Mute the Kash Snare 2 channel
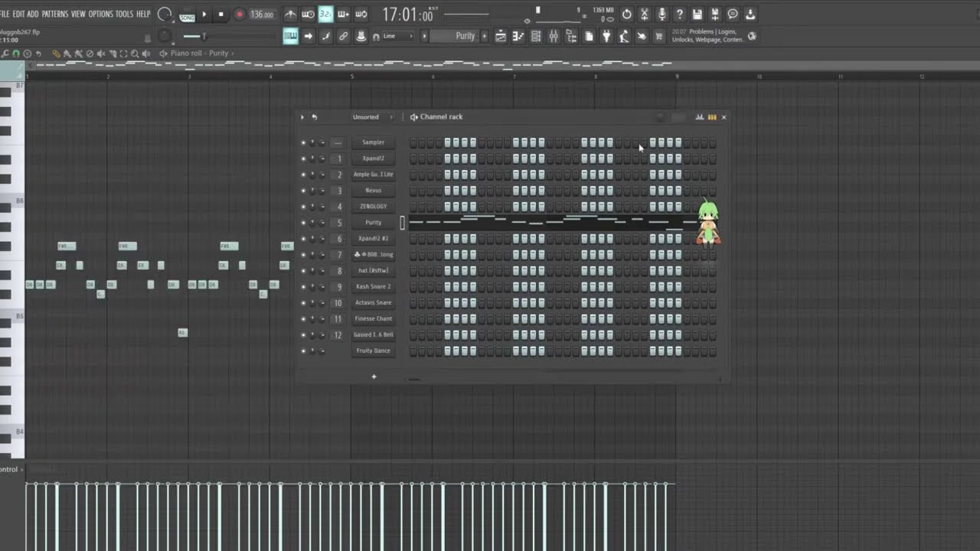The width and height of the screenshot is (980, 551). pos(303,287)
